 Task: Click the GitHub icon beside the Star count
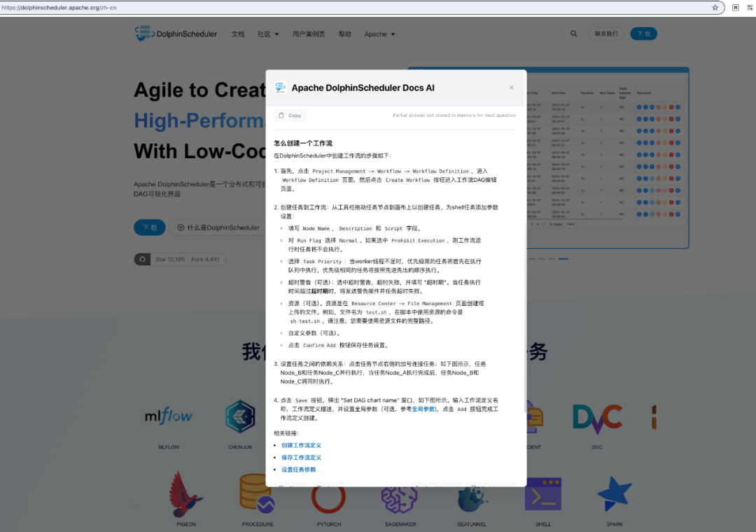(x=142, y=259)
